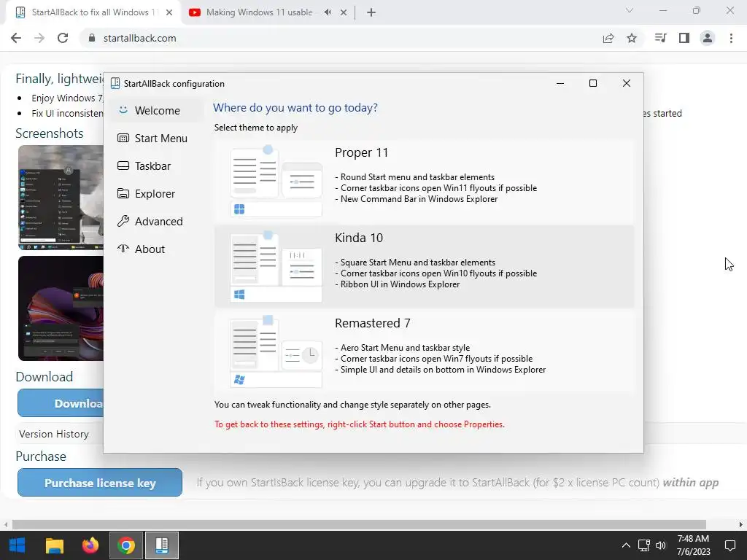Switch to Chrome in the taskbar

point(126,545)
